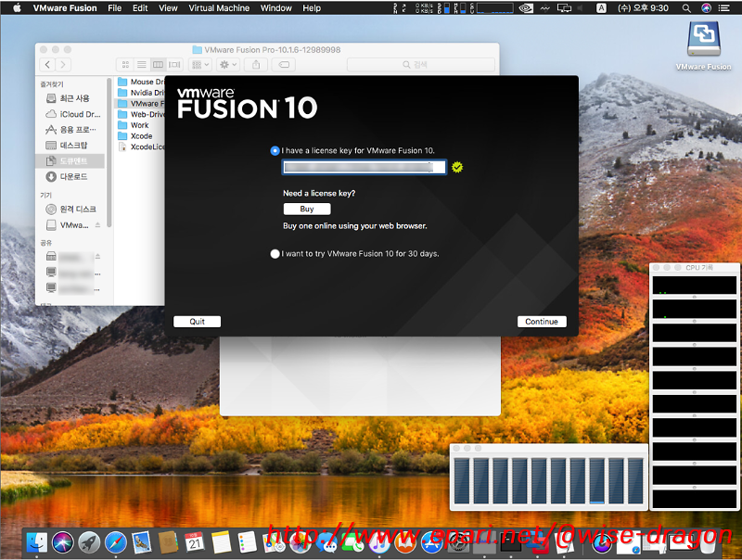Select the Nvidia Dri folder in Finder

[x=141, y=93]
